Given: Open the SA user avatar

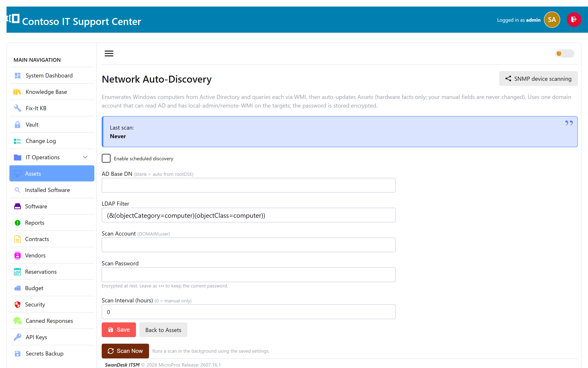Looking at the screenshot, I should [552, 20].
